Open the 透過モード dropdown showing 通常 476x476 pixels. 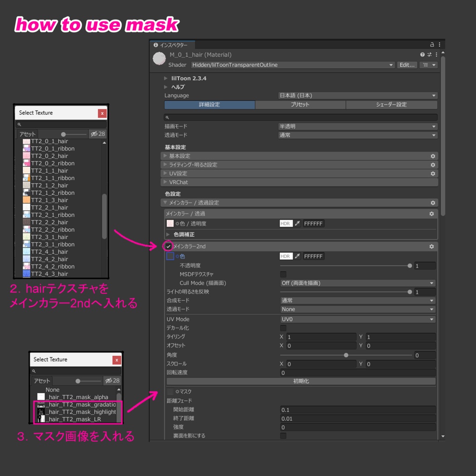click(357, 135)
